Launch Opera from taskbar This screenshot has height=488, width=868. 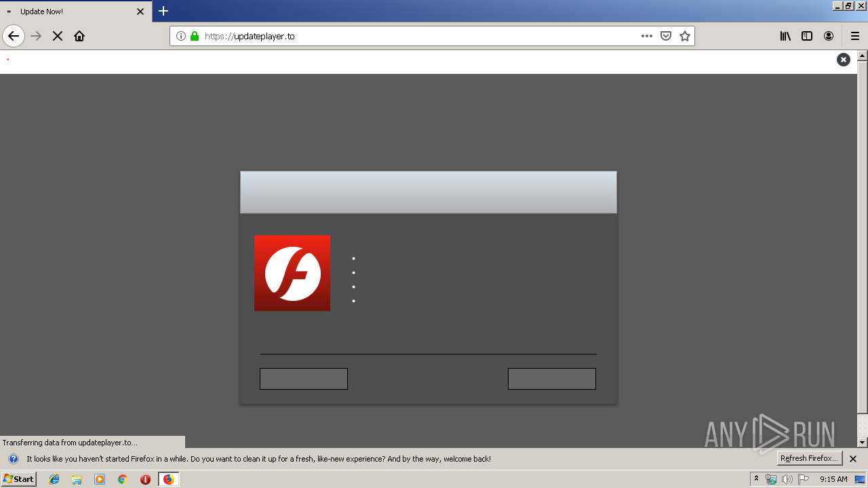point(145,479)
